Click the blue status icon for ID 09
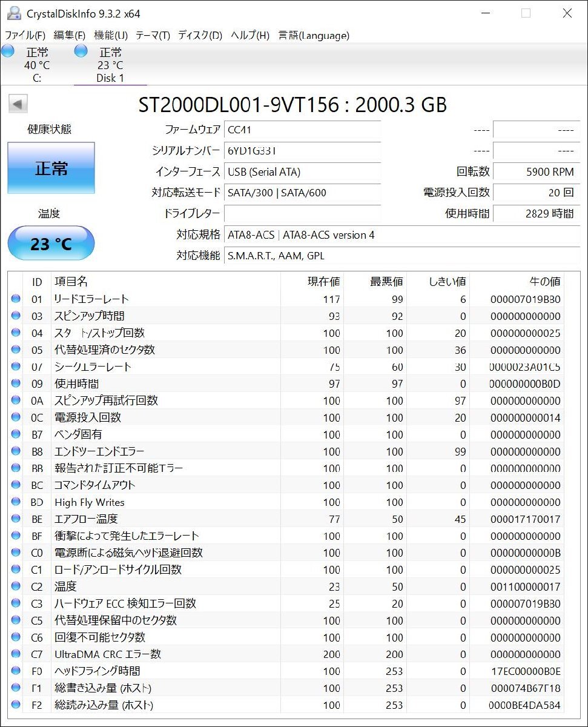This screenshot has width=588, height=727. [16, 383]
